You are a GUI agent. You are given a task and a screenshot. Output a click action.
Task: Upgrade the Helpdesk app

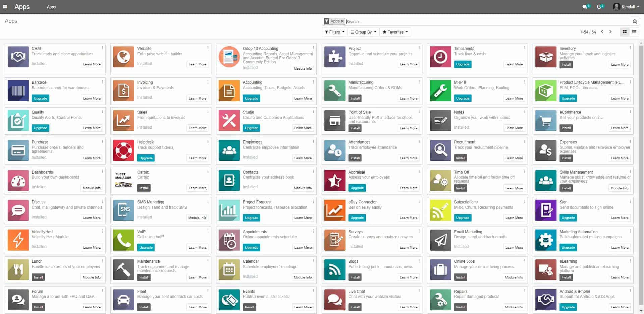pos(146,158)
